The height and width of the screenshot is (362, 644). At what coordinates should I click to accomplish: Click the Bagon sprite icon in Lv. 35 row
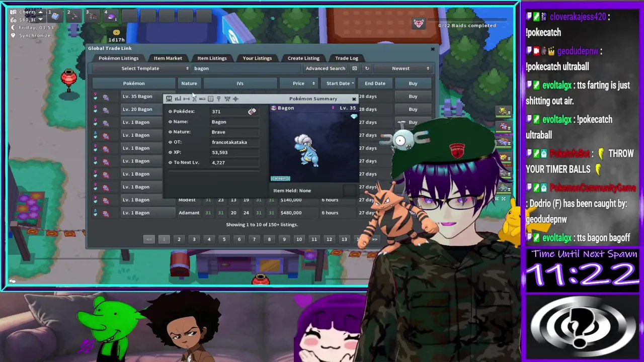tap(106, 97)
